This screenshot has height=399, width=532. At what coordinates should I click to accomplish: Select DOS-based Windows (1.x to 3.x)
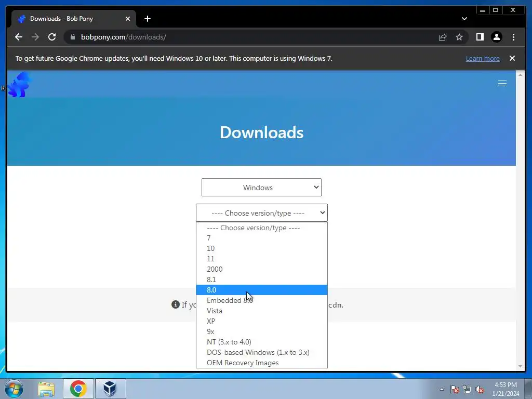point(262,352)
